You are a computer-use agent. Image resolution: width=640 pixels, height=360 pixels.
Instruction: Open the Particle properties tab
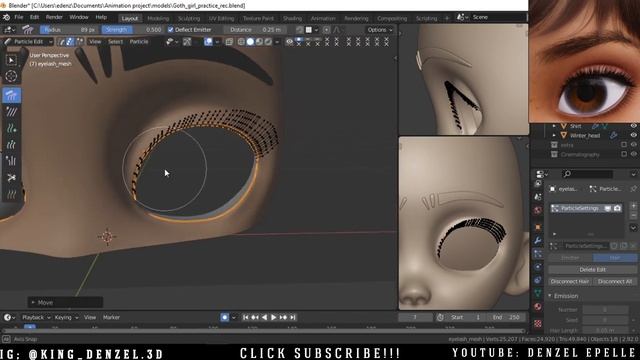(x=538, y=253)
